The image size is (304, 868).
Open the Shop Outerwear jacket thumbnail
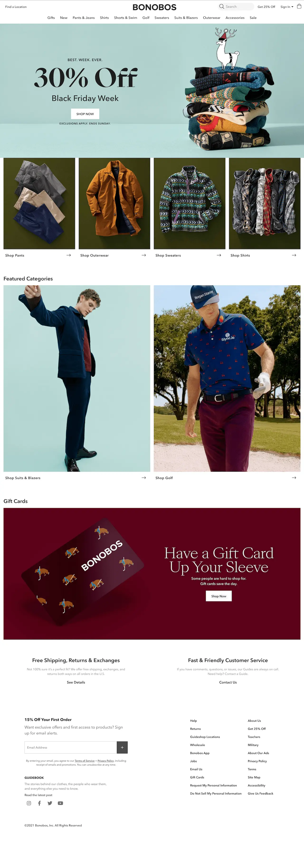tap(114, 204)
